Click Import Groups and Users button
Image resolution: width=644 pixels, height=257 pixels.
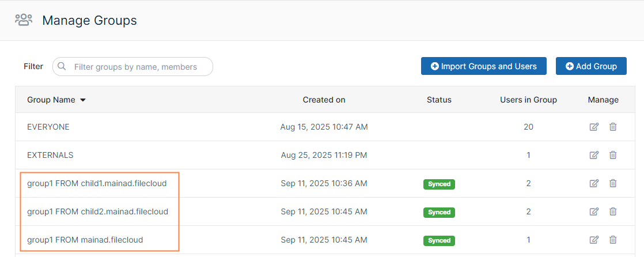tap(484, 66)
